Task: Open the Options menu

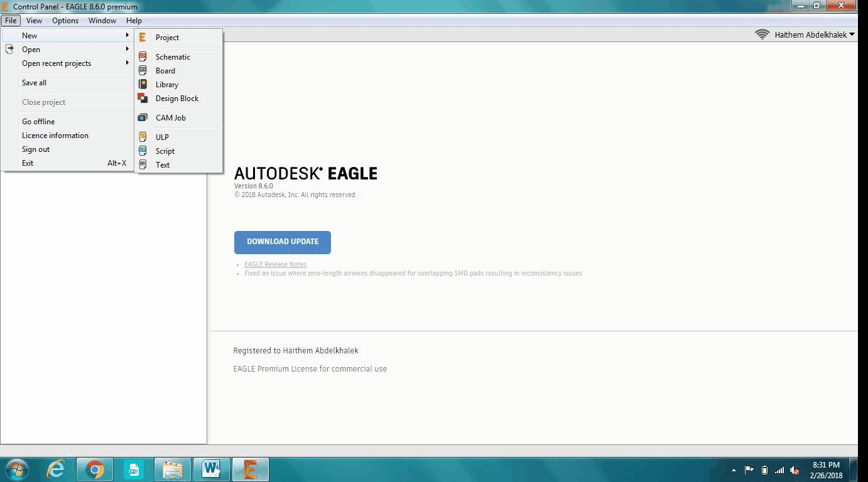Action: (65, 20)
